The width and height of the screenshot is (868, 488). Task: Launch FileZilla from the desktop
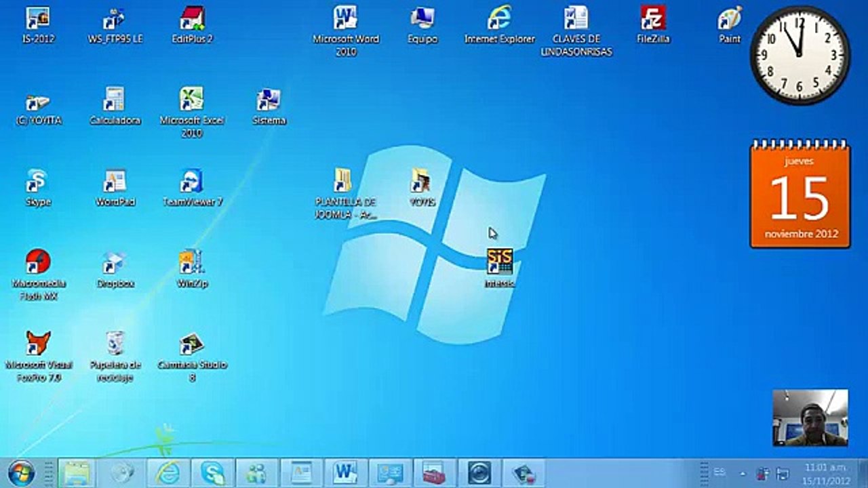[653, 25]
